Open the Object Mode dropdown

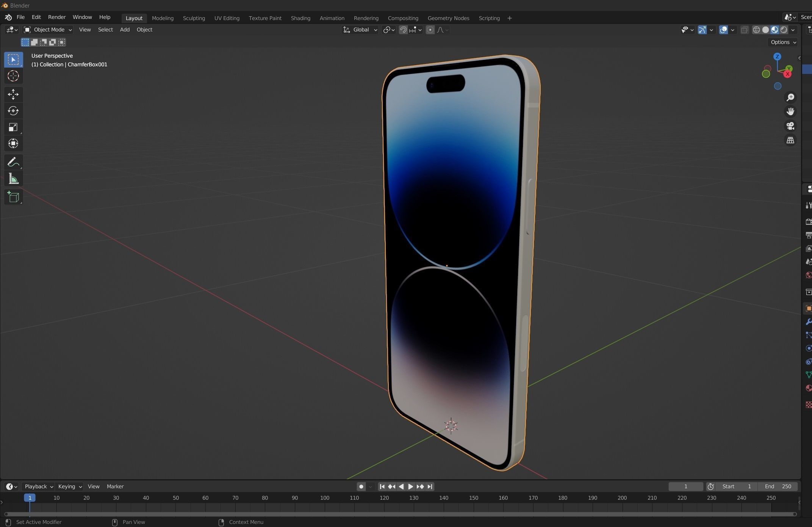(x=48, y=30)
